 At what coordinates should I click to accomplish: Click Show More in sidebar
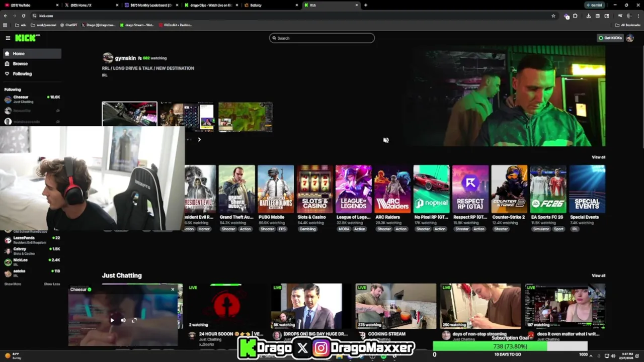[x=13, y=284]
